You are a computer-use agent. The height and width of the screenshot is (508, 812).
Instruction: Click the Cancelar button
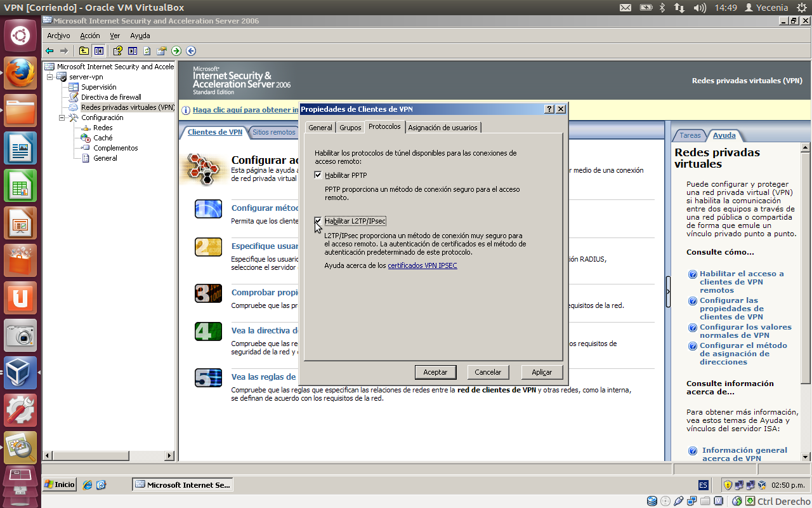pos(488,372)
